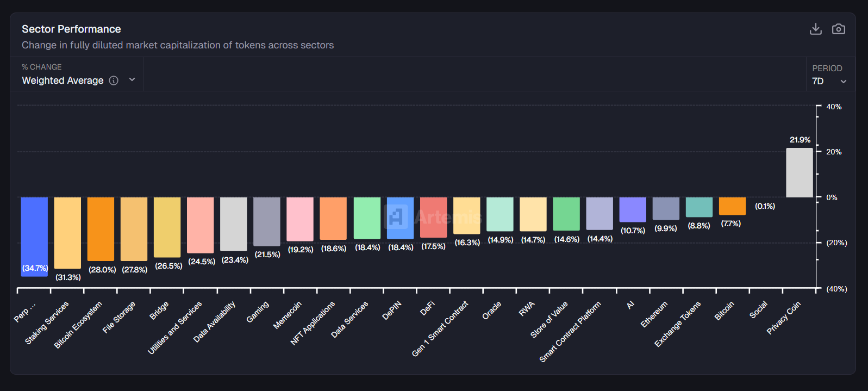Click the teal Exchange Tokens bar
The height and width of the screenshot is (391, 868).
[x=699, y=207]
